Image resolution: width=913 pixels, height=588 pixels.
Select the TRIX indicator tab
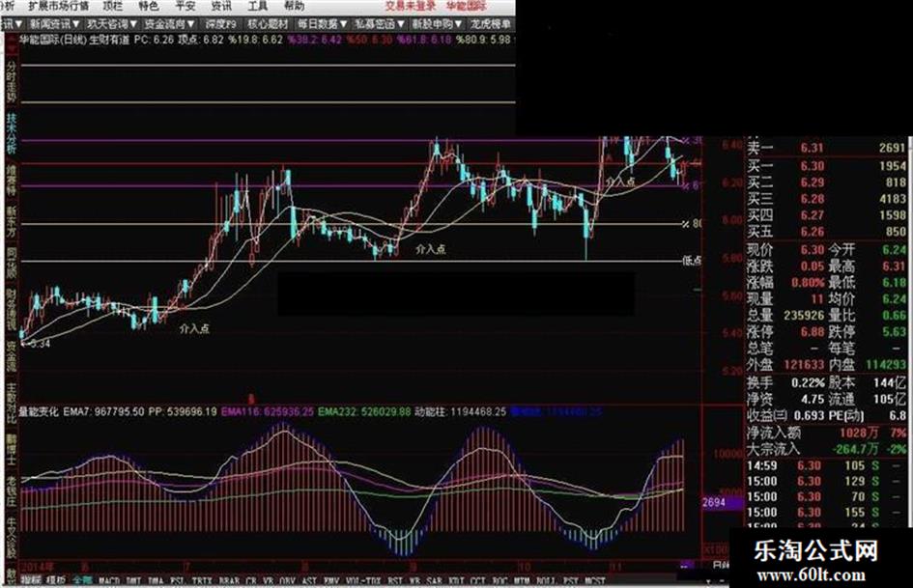[202, 581]
